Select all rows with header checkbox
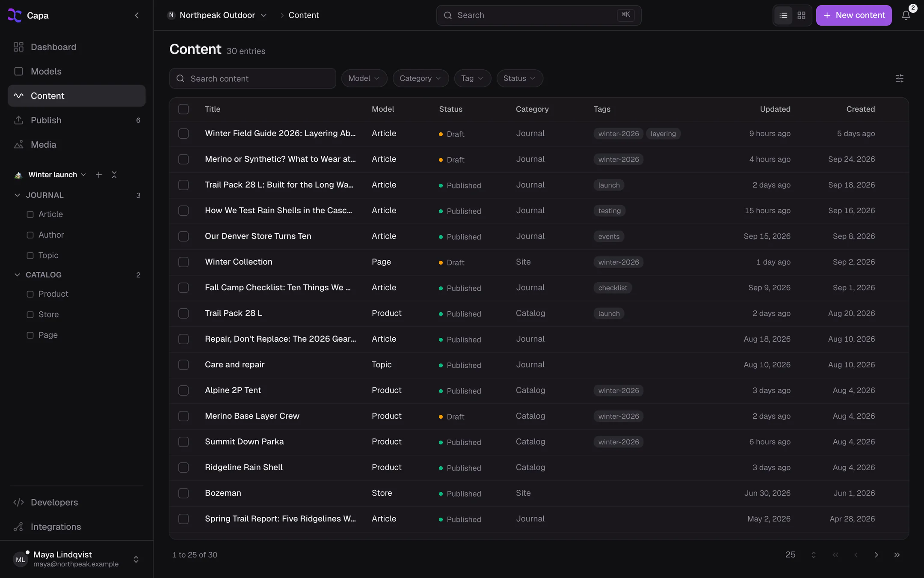 pyautogui.click(x=184, y=109)
